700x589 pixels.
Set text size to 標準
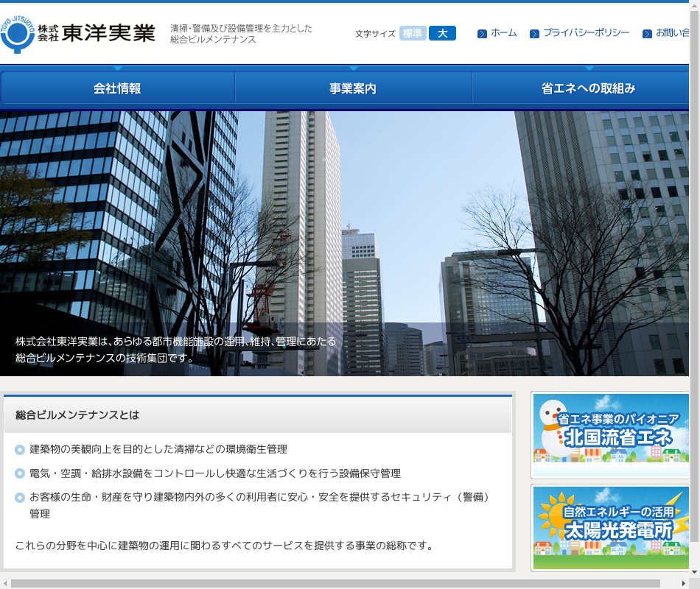point(413,33)
